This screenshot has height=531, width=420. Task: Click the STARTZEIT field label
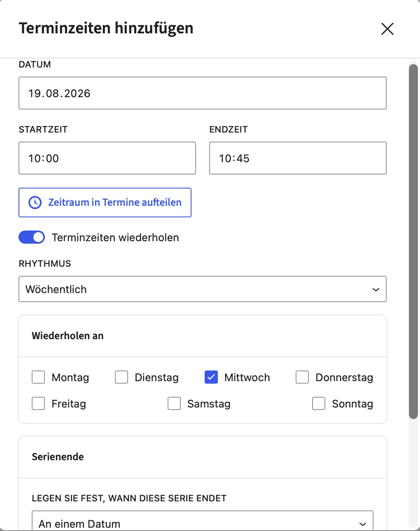point(43,130)
